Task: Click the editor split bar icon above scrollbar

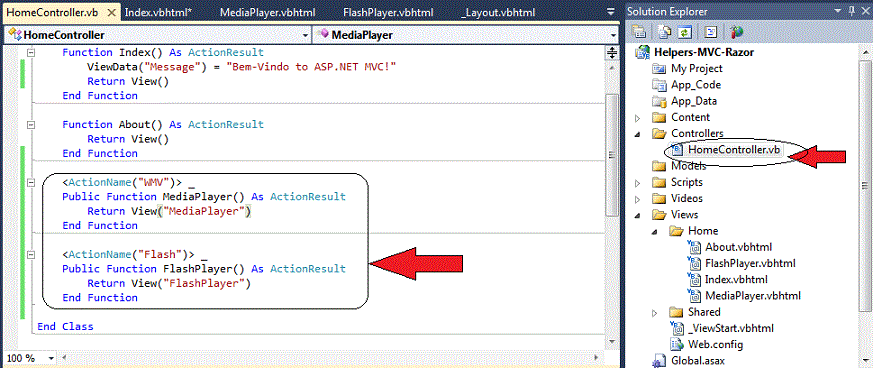Action: pos(611,53)
